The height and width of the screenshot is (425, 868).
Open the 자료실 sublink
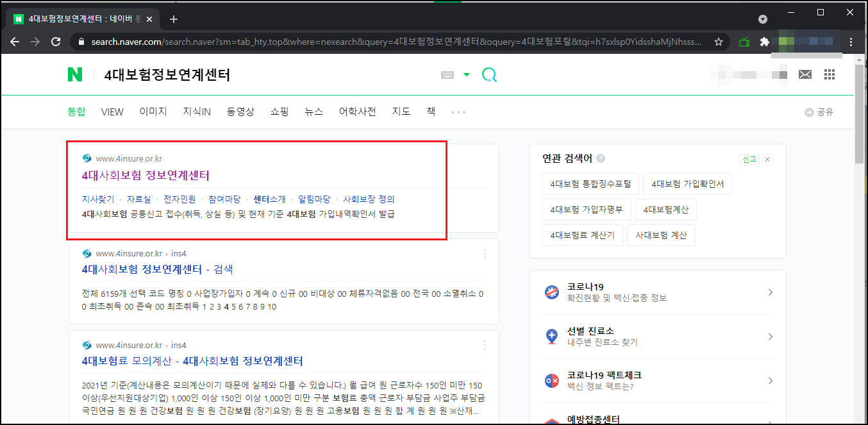pos(139,199)
